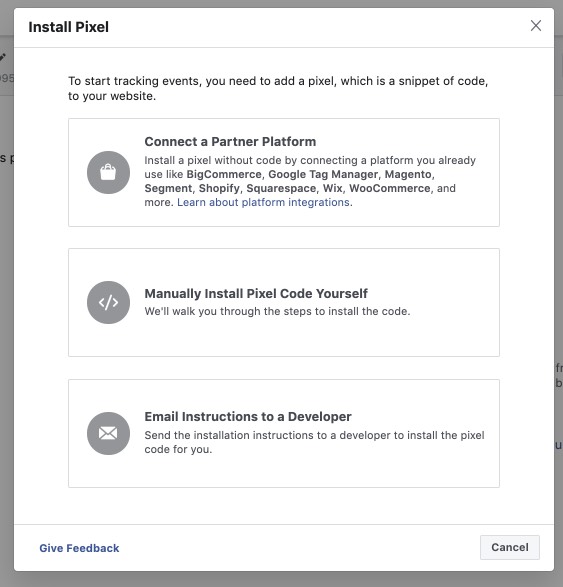Click the Install Pixel dialog title
Viewport: 563px width, 587px height.
[69, 27]
